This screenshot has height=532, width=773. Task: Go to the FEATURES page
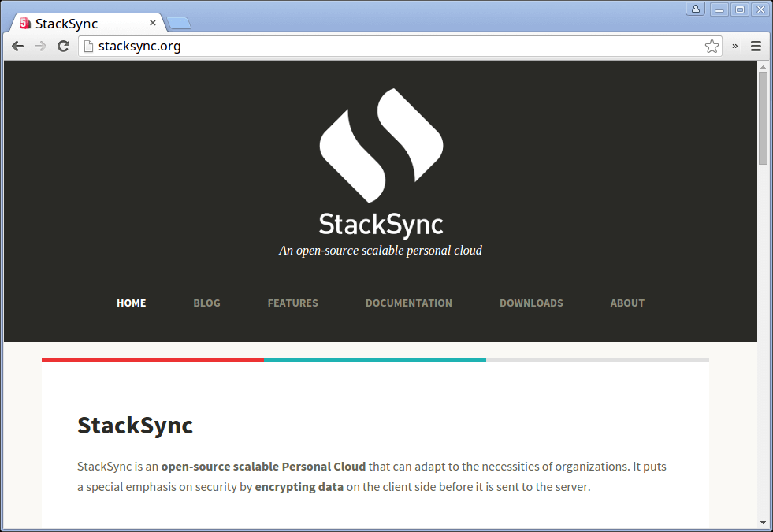293,303
